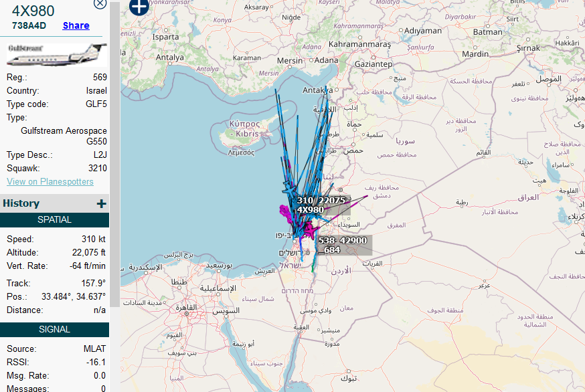The height and width of the screenshot is (392, 585).
Task: Click the History section title
Action: click(21, 203)
